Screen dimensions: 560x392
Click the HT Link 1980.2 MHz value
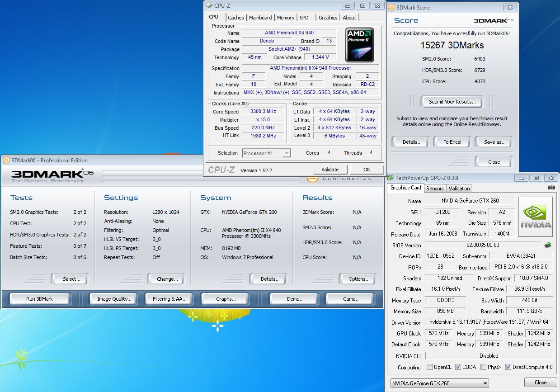pos(263,136)
